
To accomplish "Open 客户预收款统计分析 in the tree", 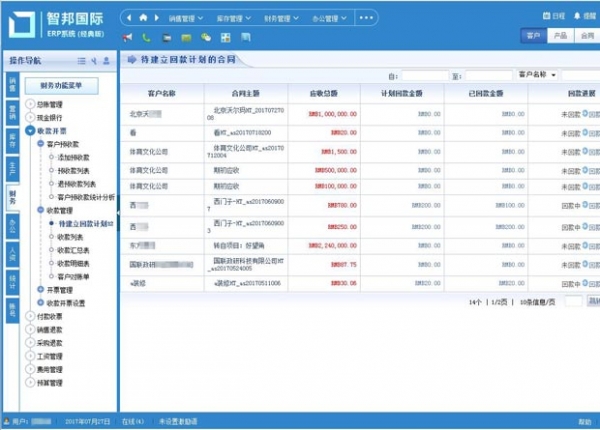I will [x=86, y=197].
